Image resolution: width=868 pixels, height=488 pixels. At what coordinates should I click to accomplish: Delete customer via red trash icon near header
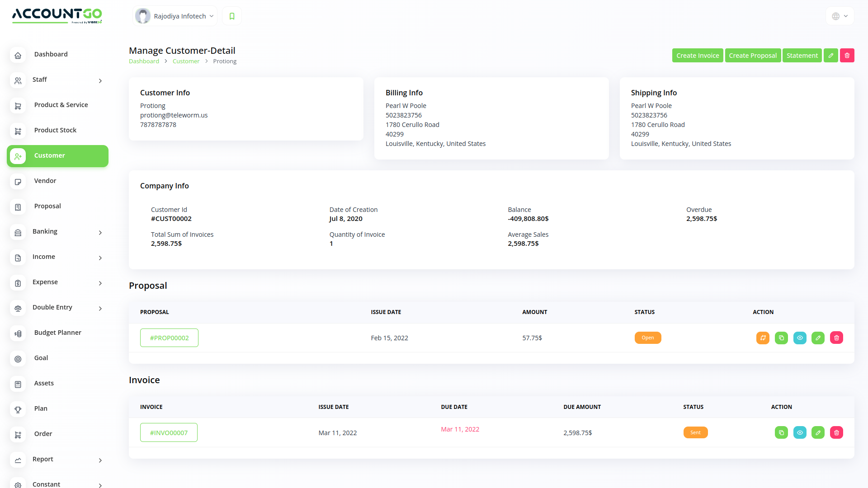(x=847, y=55)
